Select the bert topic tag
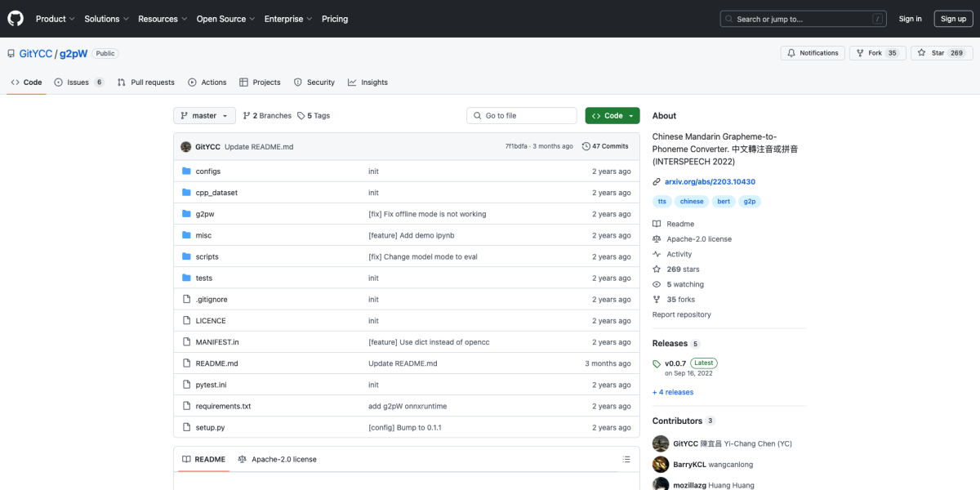Viewport: 980px width, 490px height. click(x=724, y=201)
